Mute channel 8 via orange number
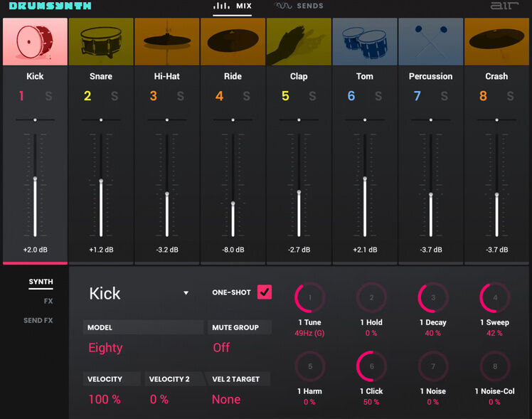The width and height of the screenshot is (532, 419). coord(483,96)
